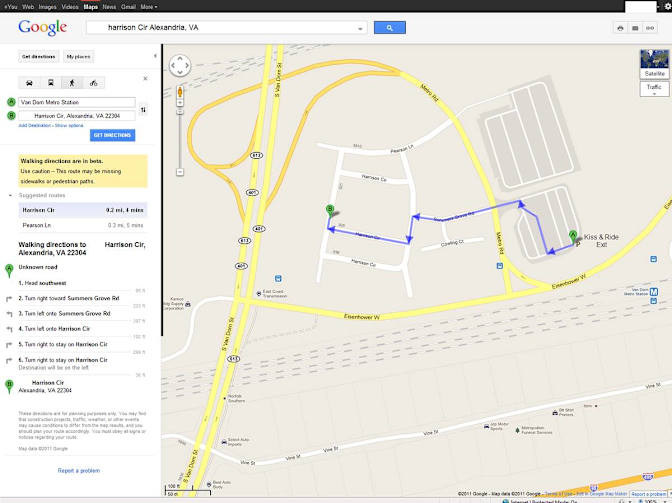Click Report a problem at map bottom
Screen dimensions: 672x503
(648, 494)
